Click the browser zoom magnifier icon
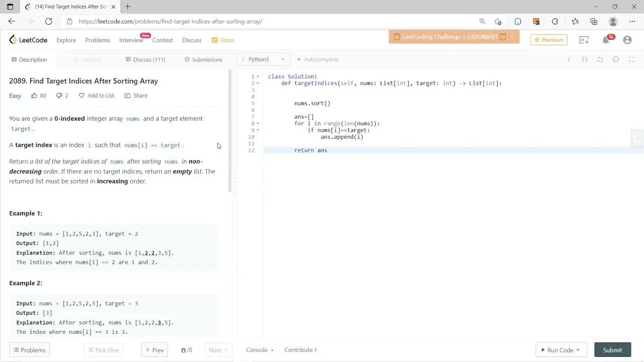 482,21
